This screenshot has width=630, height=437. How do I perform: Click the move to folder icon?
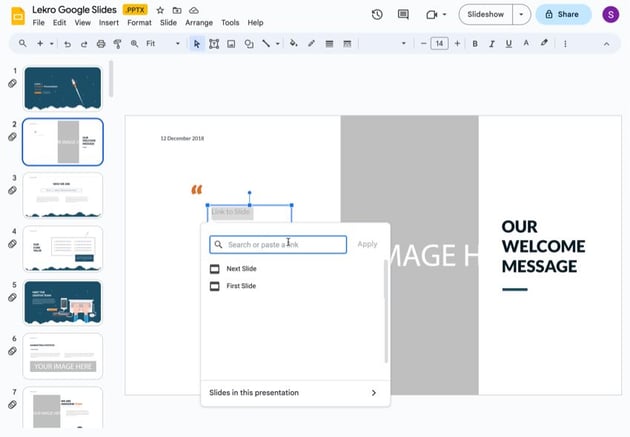tap(177, 10)
